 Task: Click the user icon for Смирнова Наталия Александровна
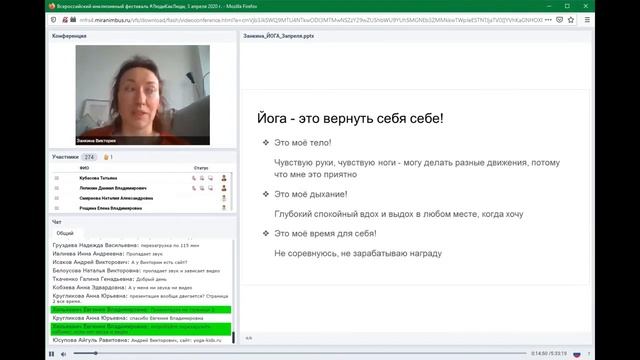[224, 198]
